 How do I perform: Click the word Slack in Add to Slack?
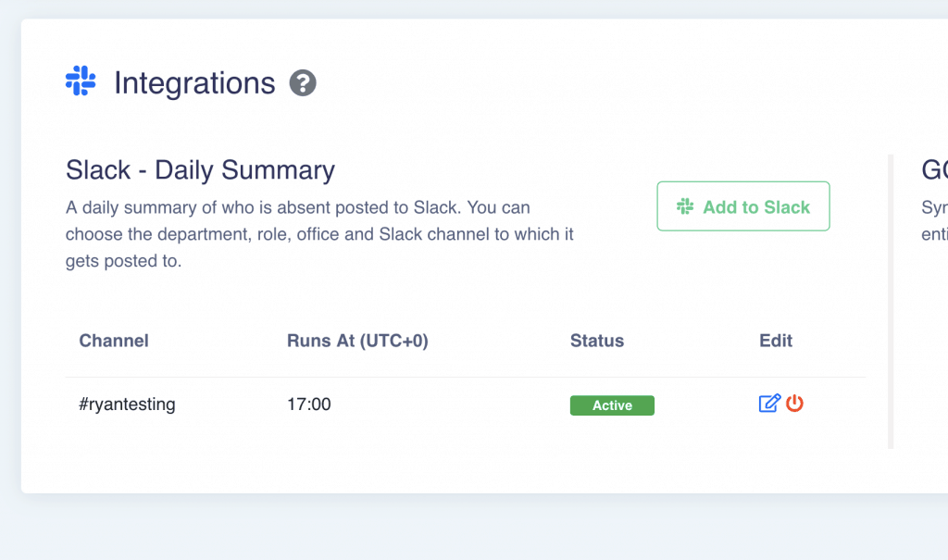[786, 207]
